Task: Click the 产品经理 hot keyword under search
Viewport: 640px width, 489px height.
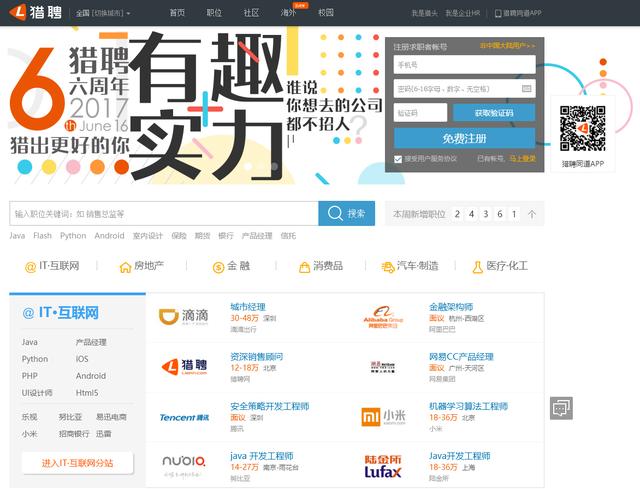Action: (x=257, y=236)
